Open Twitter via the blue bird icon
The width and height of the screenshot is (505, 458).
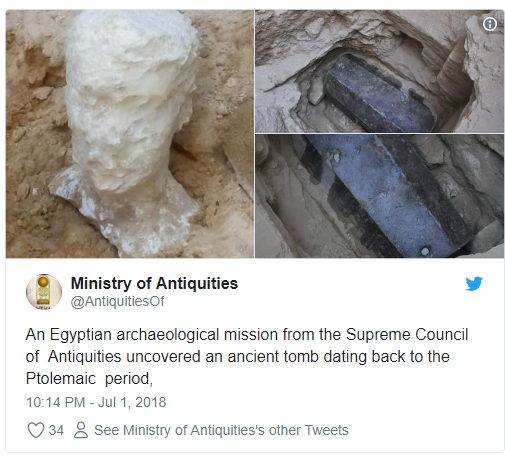pos(474,283)
